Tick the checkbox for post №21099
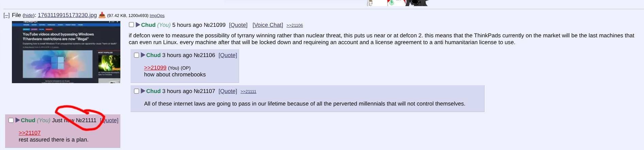Screen dimensions: 644x150 [x=132, y=25]
